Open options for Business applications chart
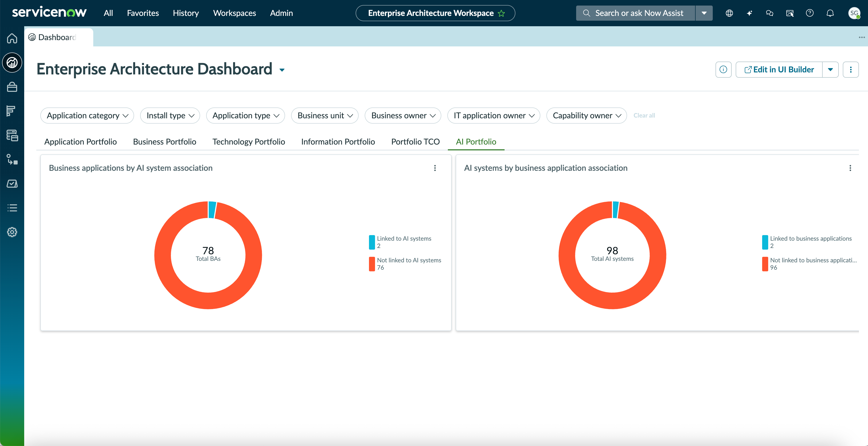 (435, 168)
